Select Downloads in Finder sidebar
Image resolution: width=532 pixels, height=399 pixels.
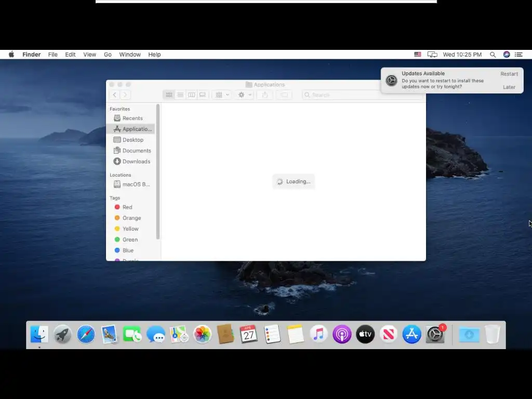pos(130,162)
